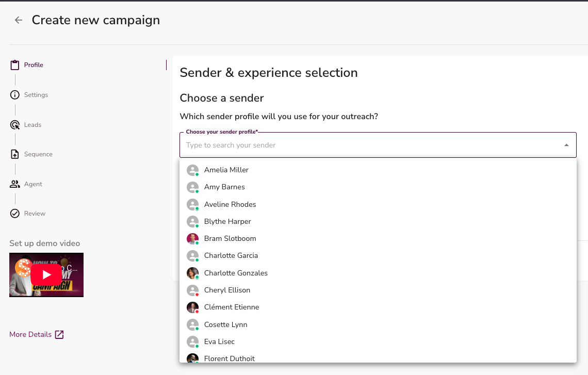Viewport: 588px width, 375px height.
Task: Click the Leads cursor target icon
Action: coord(15,125)
